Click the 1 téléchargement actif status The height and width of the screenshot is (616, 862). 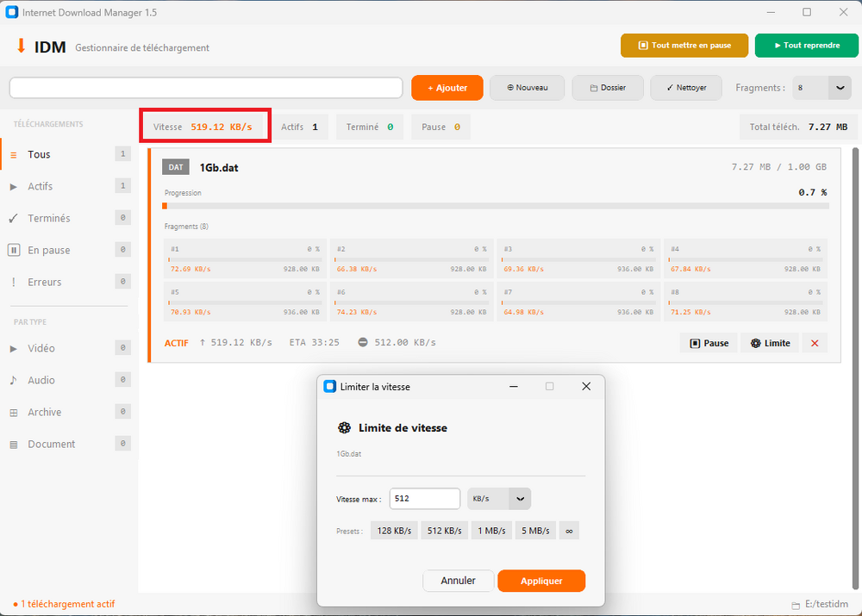coord(64,604)
